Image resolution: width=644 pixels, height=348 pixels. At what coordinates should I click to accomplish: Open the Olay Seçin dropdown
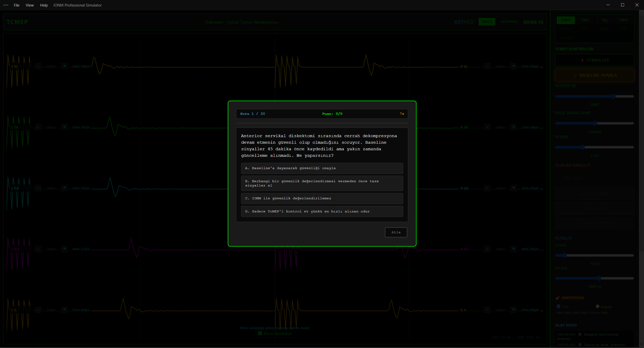(594, 178)
